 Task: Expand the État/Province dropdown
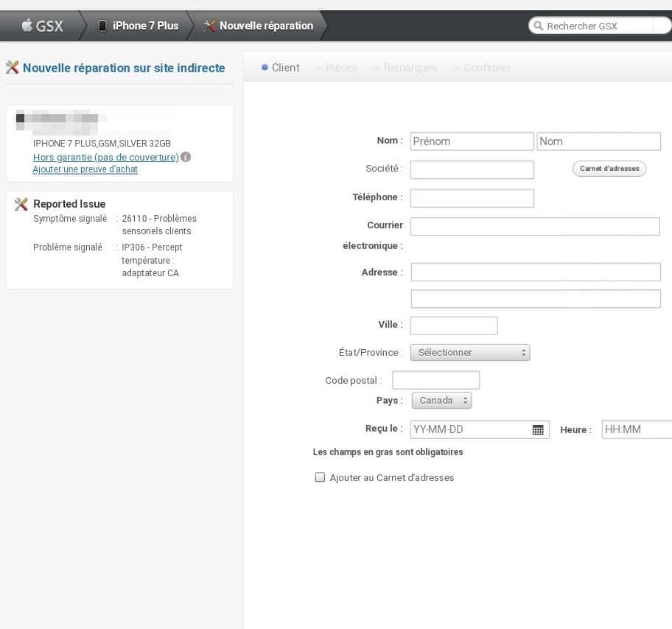(469, 352)
